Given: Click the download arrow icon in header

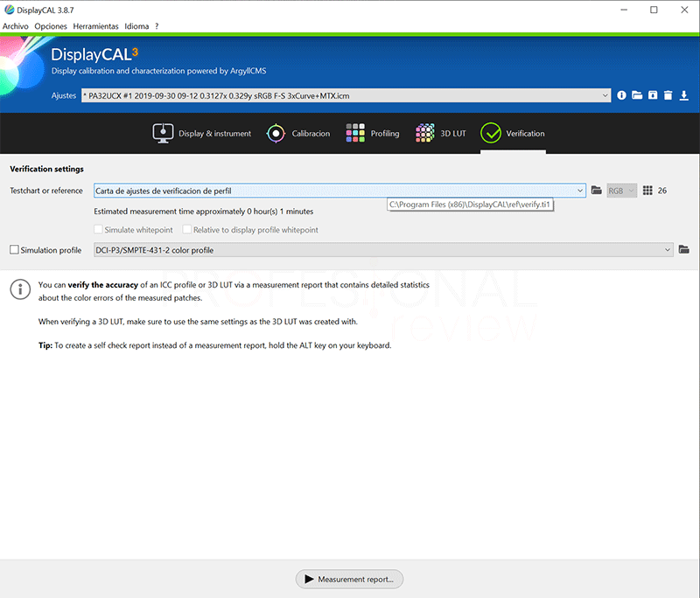Looking at the screenshot, I should point(684,95).
